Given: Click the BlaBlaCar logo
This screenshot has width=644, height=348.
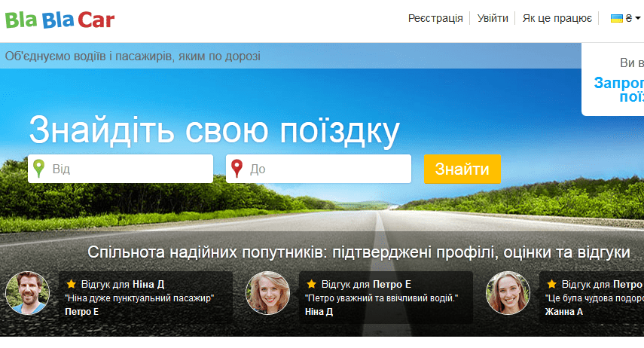Looking at the screenshot, I should [60, 18].
